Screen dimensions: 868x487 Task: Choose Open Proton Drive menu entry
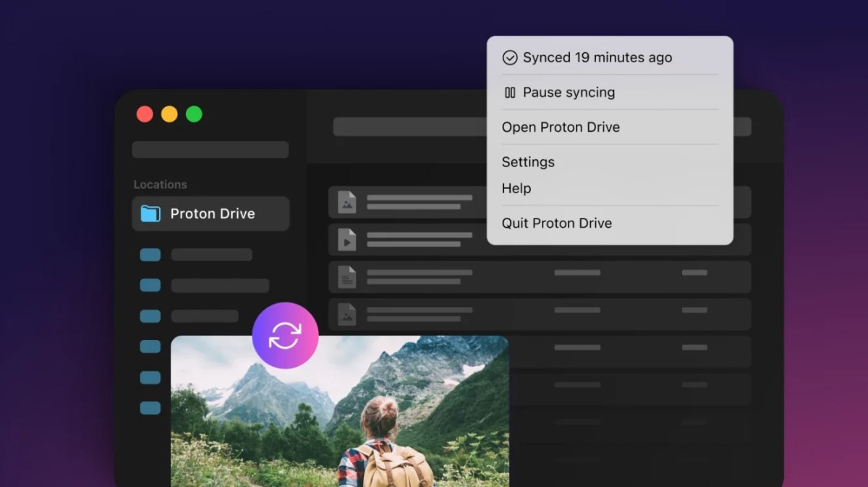click(561, 127)
